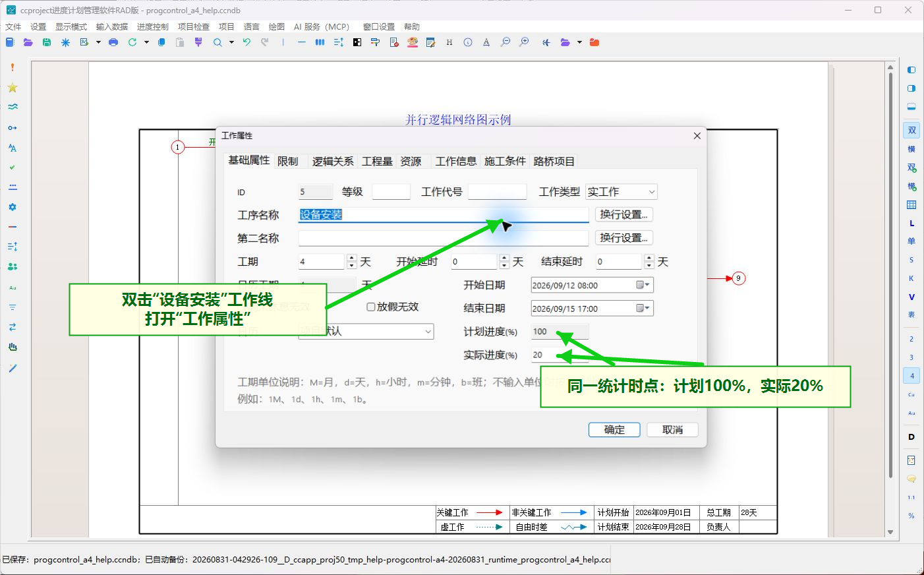Open the 显示模式 menu
Image resolution: width=924 pixels, height=575 pixels.
71,26
